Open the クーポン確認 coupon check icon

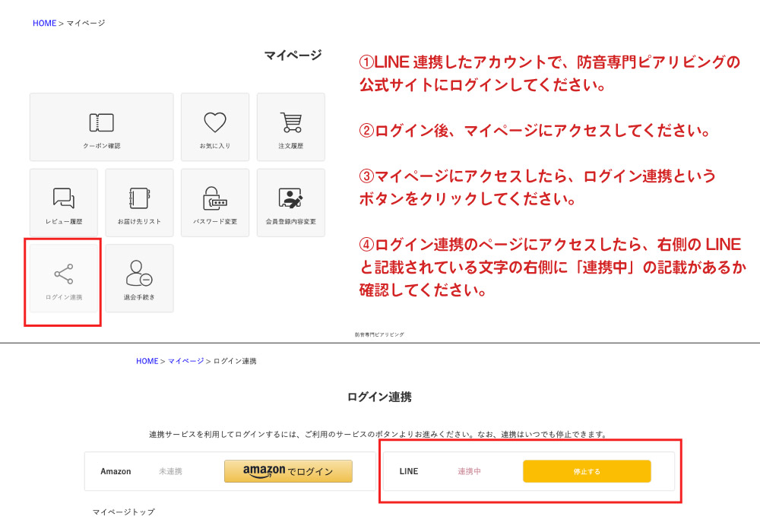click(100, 127)
